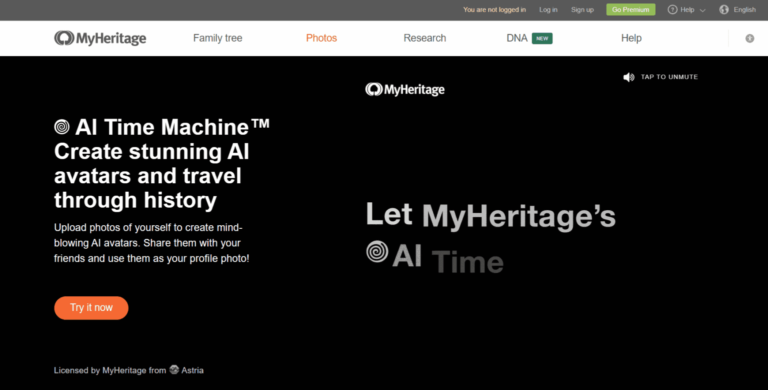Image resolution: width=768 pixels, height=390 pixels.
Task: Open the Help menu in main navigation
Action: pyautogui.click(x=631, y=38)
